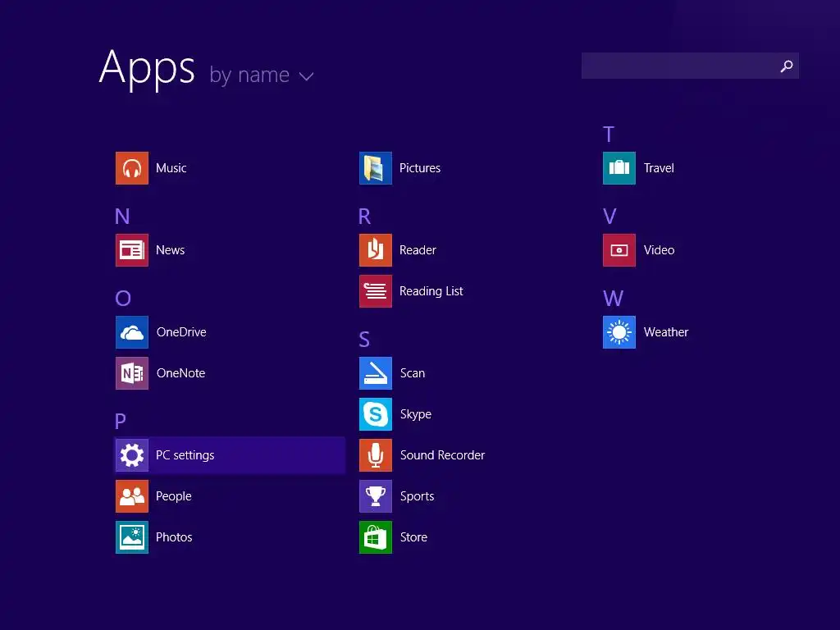
Task: Click the PC settings gear icon
Action: [x=132, y=455]
